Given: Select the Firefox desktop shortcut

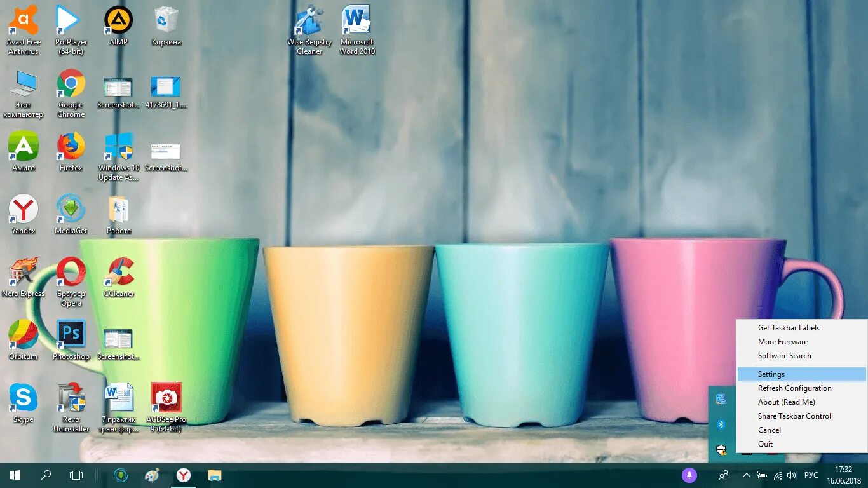Looking at the screenshot, I should (x=71, y=152).
